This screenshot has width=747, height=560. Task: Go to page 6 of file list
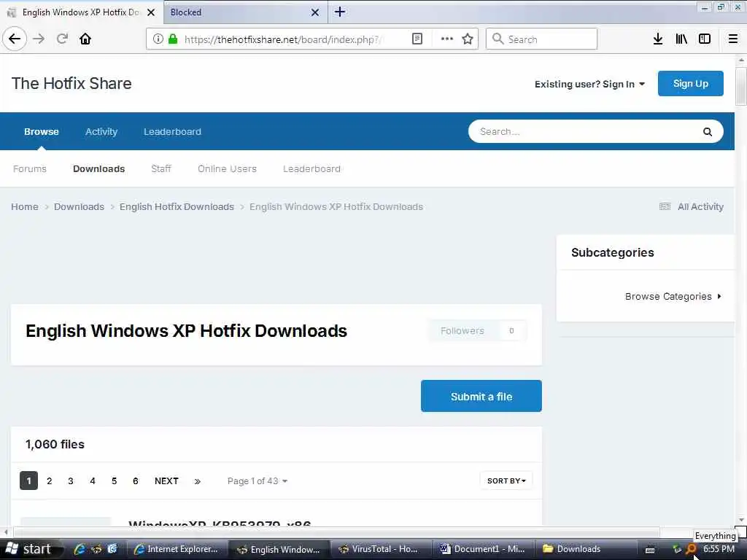(x=135, y=481)
